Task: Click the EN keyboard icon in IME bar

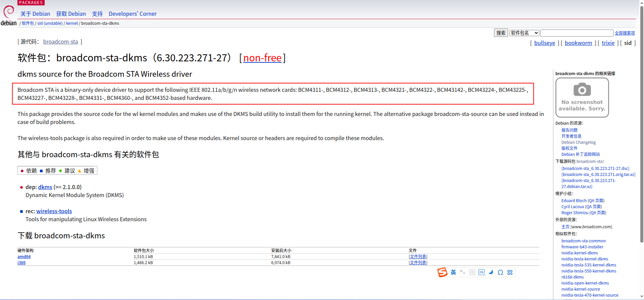Action: coord(482,272)
